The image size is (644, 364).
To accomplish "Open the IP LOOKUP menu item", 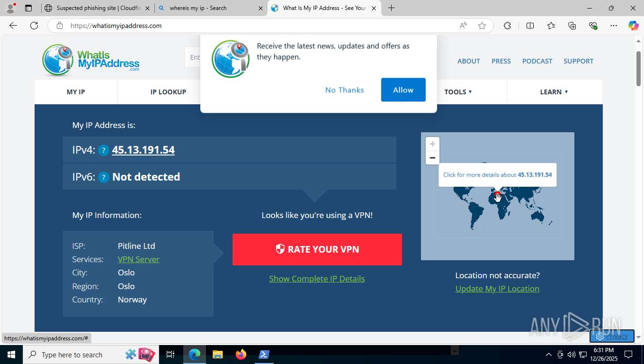I will pos(168,92).
